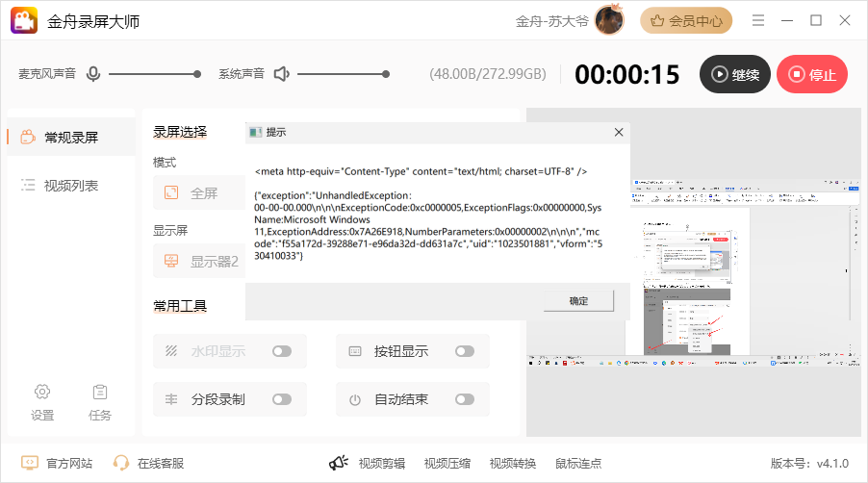Viewport: 868px width, 483px height.
Task: Confirm the error dialog with 确定
Action: (578, 301)
